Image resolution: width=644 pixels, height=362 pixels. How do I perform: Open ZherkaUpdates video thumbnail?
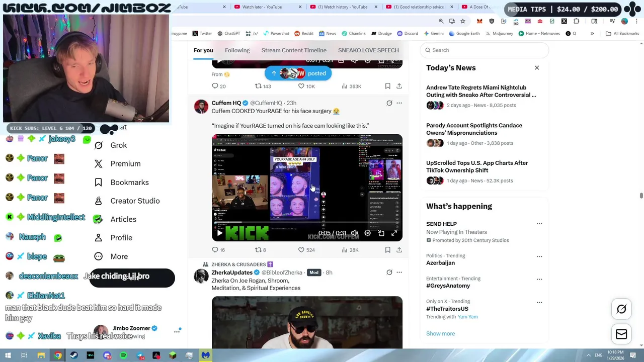[307, 322]
